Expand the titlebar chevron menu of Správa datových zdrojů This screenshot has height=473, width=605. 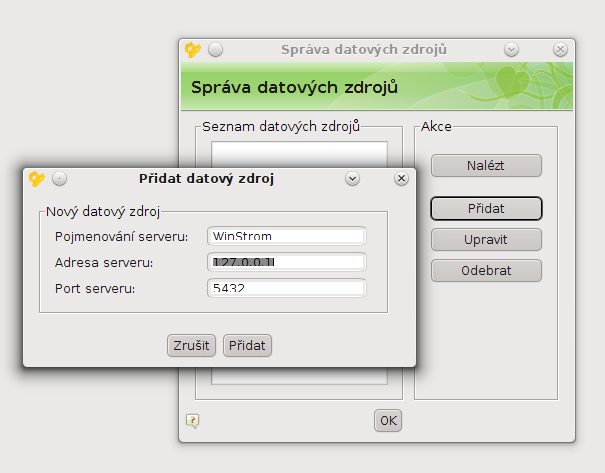click(511, 50)
